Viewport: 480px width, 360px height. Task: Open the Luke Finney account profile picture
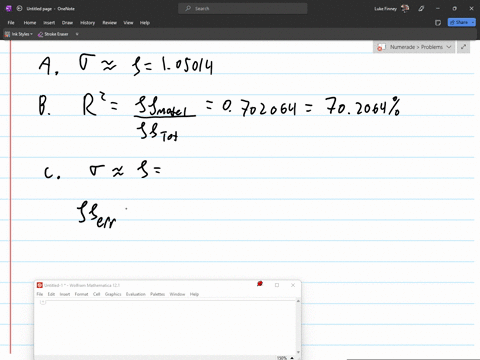click(405, 9)
